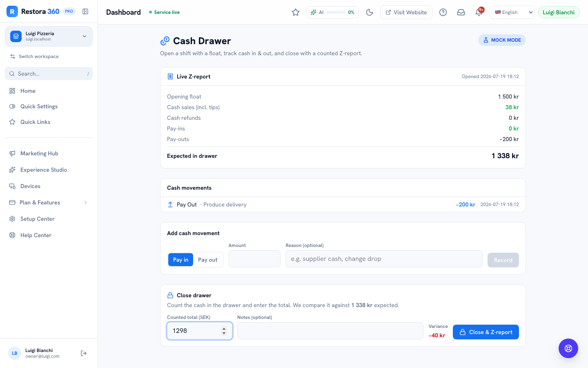Click the Counted total SEK field

click(x=200, y=331)
